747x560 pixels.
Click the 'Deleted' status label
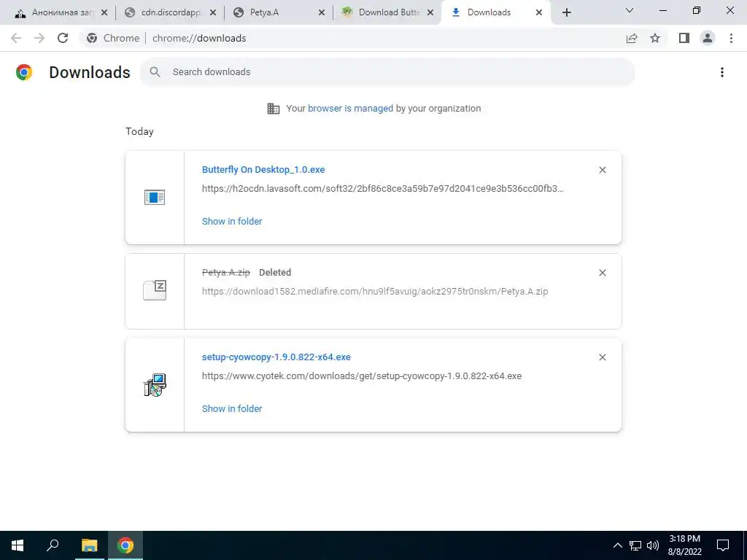(275, 273)
